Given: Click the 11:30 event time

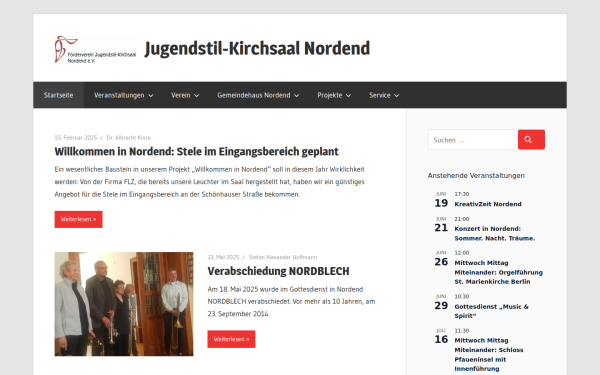Looking at the screenshot, I should pyautogui.click(x=461, y=331).
